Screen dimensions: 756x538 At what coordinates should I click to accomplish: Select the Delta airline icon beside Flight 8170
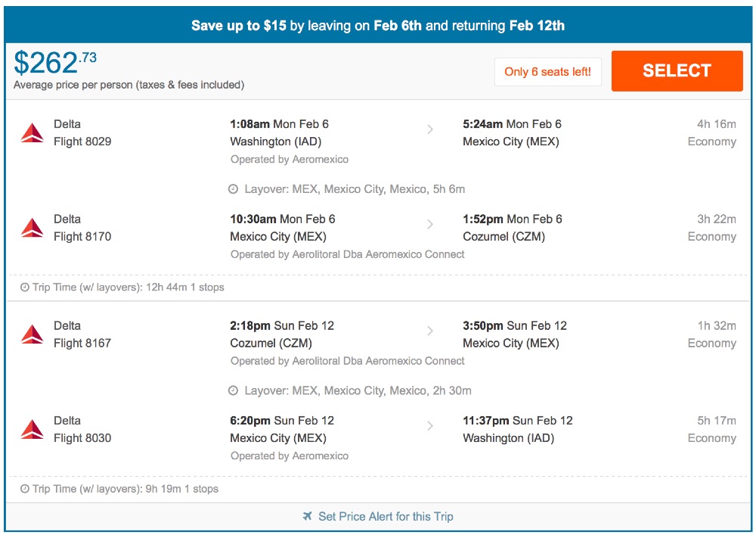33,225
